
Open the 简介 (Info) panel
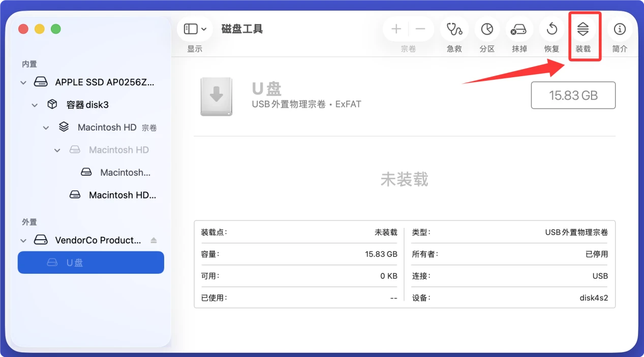tap(620, 29)
